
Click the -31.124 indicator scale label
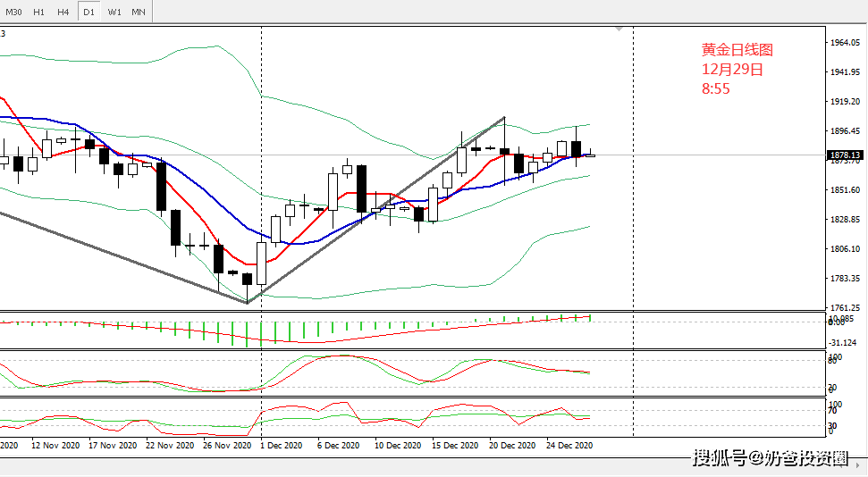pos(843,342)
